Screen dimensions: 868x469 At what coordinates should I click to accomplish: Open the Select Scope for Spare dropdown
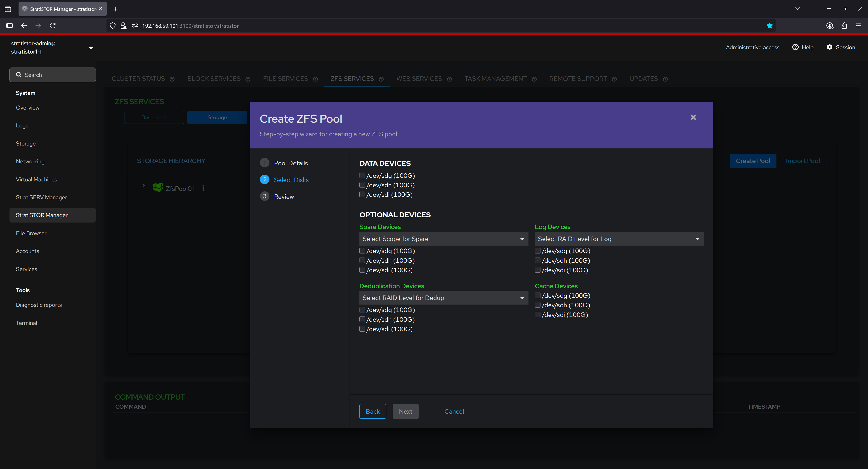[x=443, y=239]
